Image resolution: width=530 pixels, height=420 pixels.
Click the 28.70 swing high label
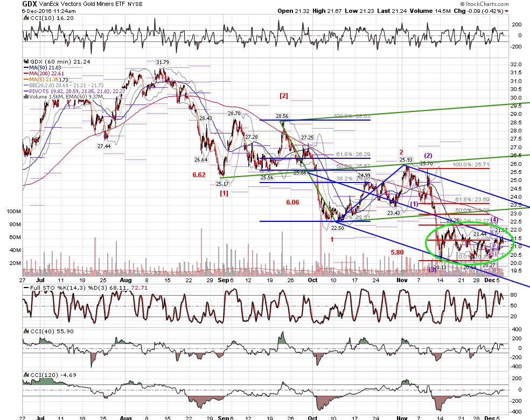[234, 114]
